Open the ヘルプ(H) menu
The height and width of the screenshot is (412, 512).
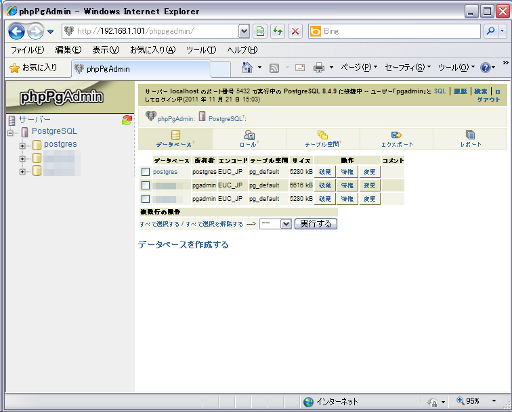tap(242, 50)
